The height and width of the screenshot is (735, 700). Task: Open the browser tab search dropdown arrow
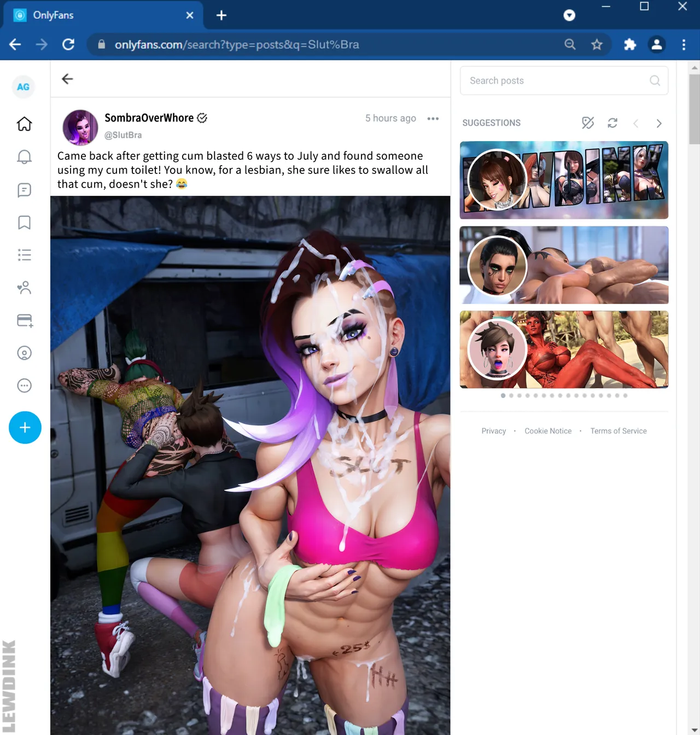569,15
